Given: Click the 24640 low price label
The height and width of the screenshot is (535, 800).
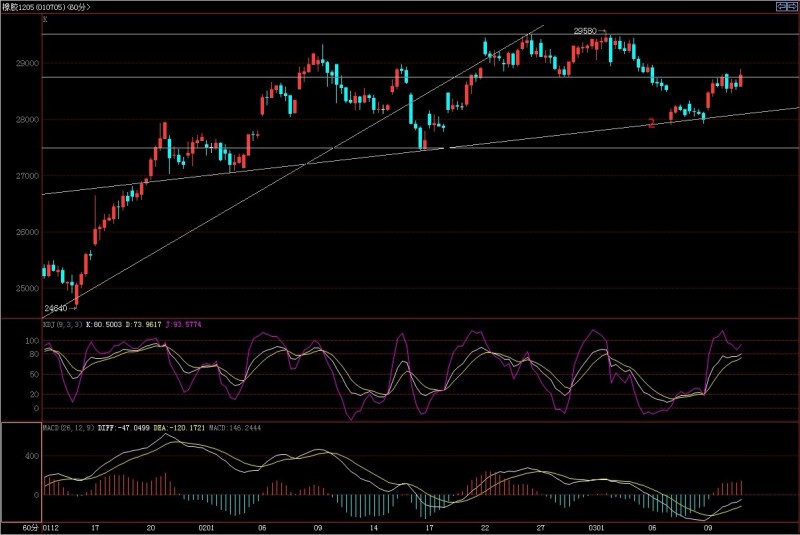Looking at the screenshot, I should (x=57, y=309).
